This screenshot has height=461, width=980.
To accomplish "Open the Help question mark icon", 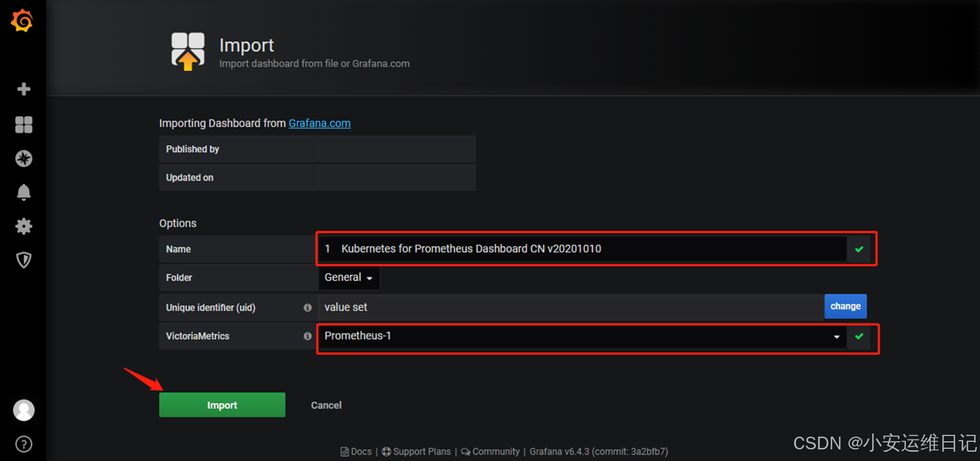I will [24, 444].
